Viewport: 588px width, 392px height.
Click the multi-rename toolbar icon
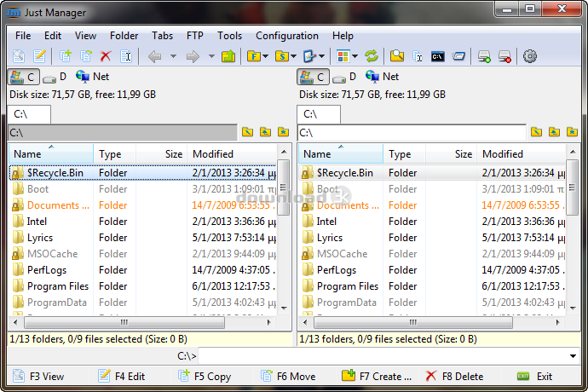(418, 56)
